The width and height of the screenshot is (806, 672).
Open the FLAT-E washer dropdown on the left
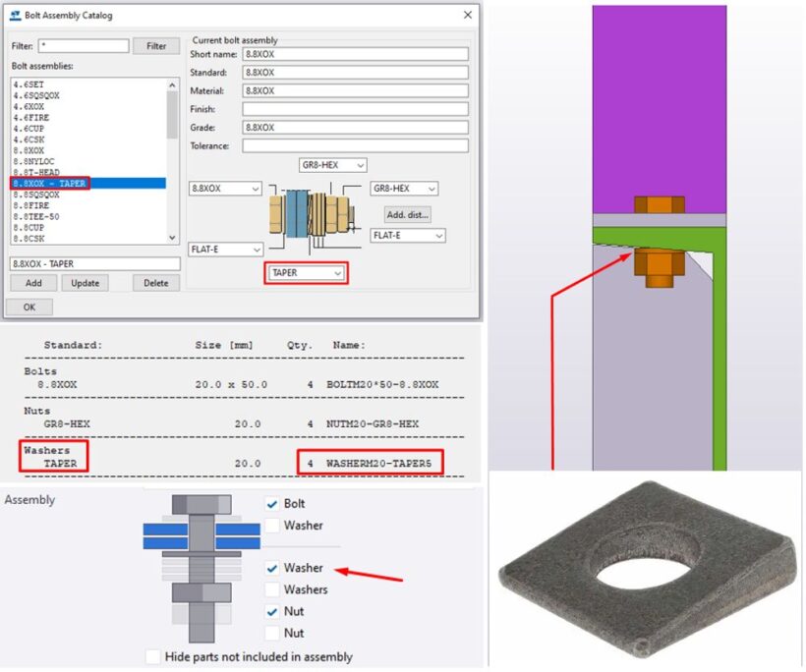pos(225,250)
